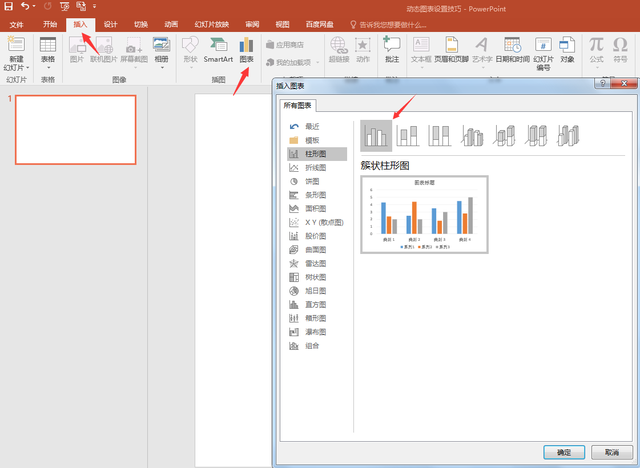640x468 pixels.
Task: Open the App Store (应用商店) add-in
Action: 285,44
